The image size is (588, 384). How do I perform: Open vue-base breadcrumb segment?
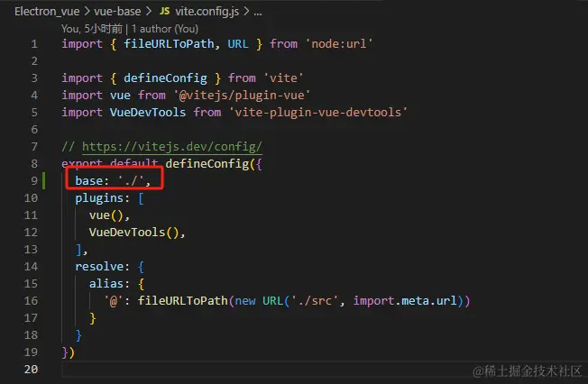[117, 12]
